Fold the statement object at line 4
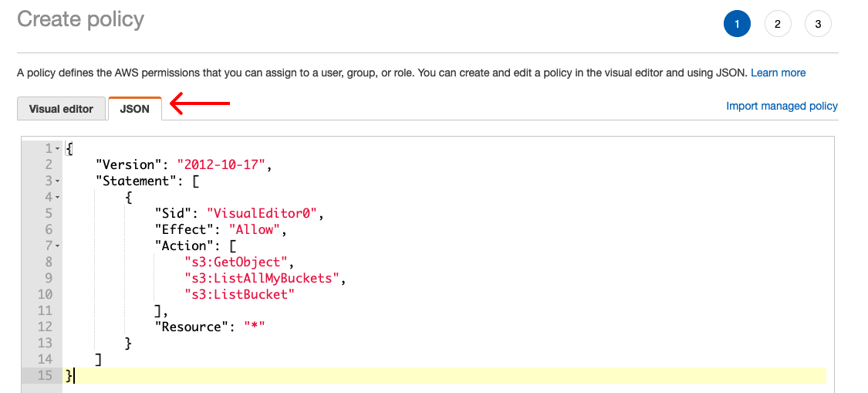Image resolution: width=868 pixels, height=393 pixels. tap(58, 197)
